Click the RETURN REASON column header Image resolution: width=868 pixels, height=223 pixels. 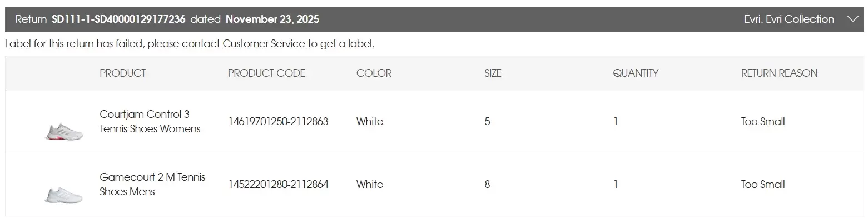(779, 73)
